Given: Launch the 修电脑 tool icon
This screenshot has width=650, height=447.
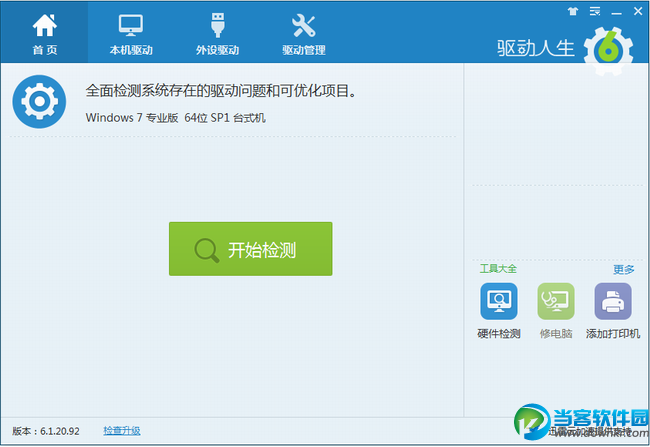Looking at the screenshot, I should (556, 301).
